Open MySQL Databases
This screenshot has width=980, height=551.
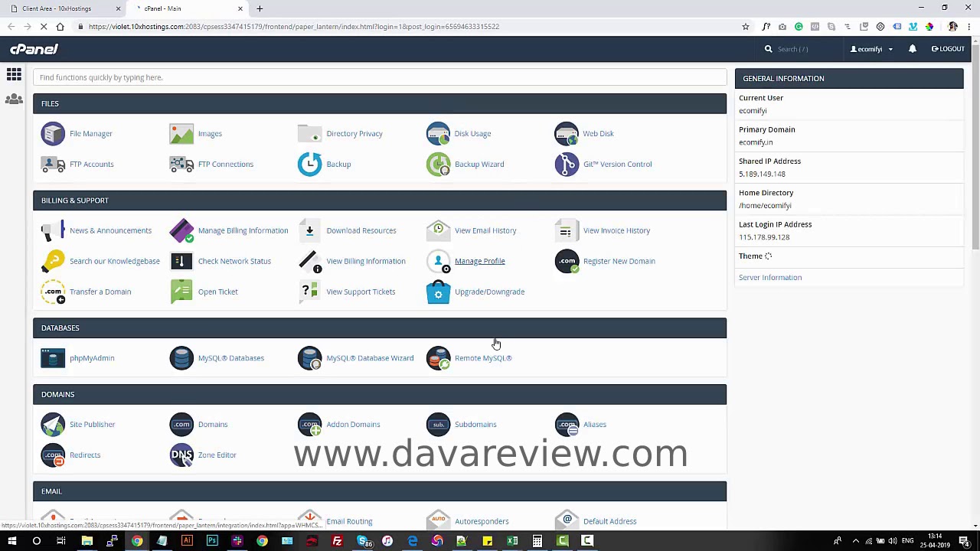[x=230, y=358]
